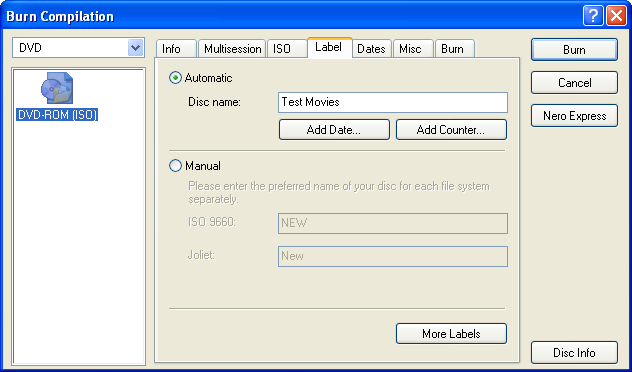Open the Dates tab

click(x=372, y=49)
